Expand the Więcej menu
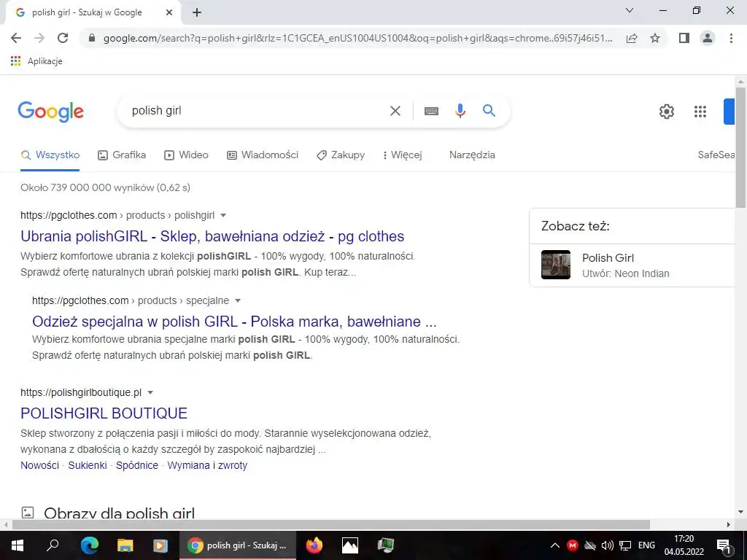 pos(402,155)
